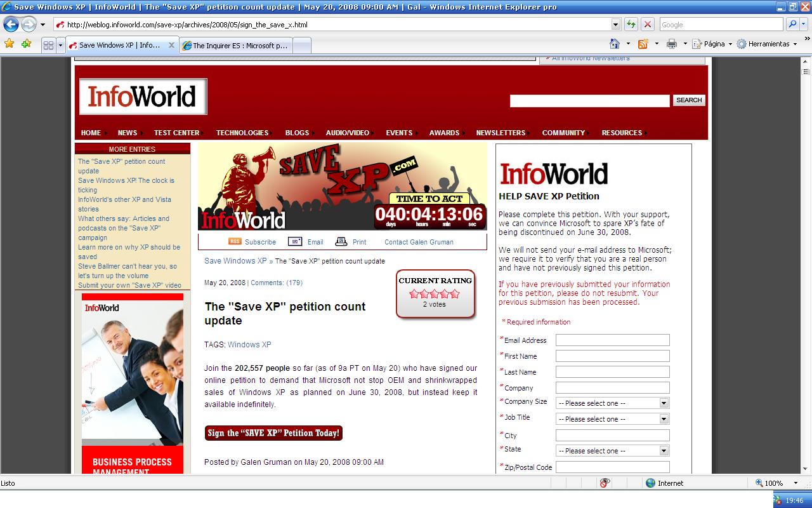The image size is (812, 508).
Task: Click the Google search box
Action: point(721,25)
